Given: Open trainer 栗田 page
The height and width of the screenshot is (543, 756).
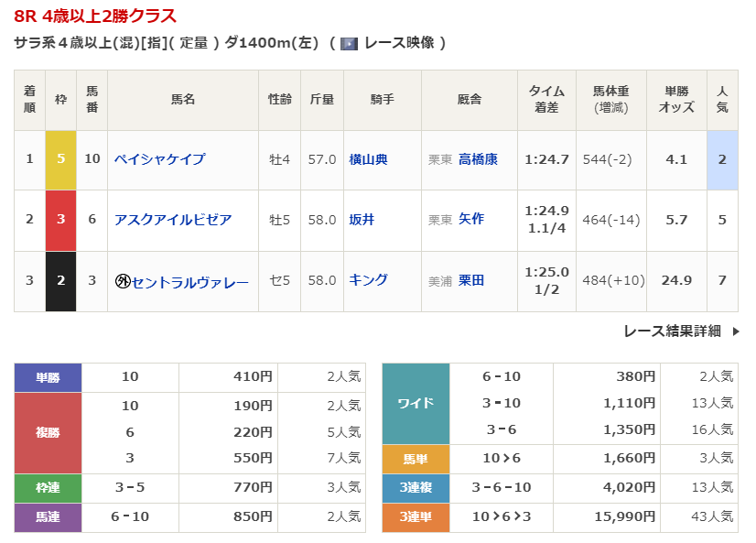Looking at the screenshot, I should pyautogui.click(x=470, y=281).
